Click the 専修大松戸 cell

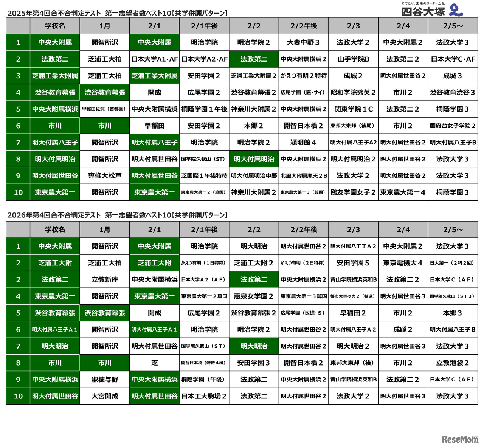105,175
